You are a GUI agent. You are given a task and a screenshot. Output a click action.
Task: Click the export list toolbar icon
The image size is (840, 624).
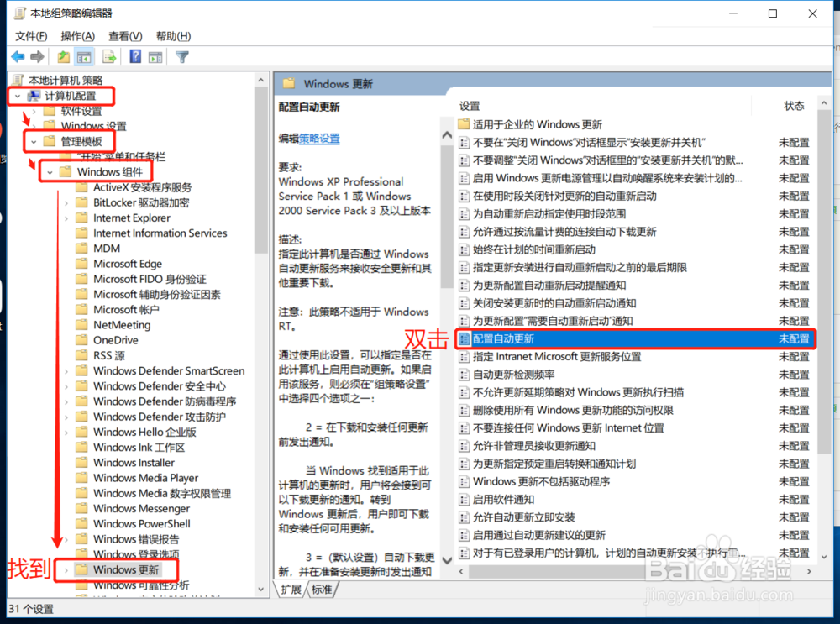109,56
